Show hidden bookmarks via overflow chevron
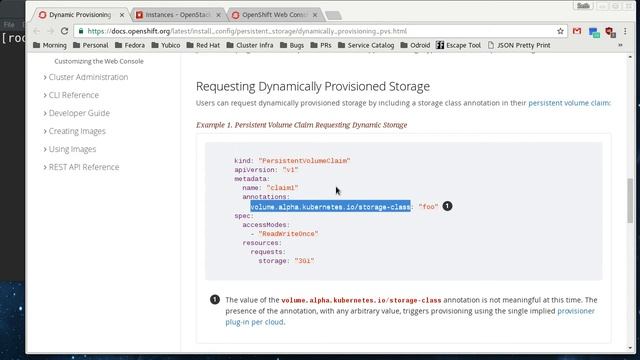The height and width of the screenshot is (360, 640). (620, 45)
